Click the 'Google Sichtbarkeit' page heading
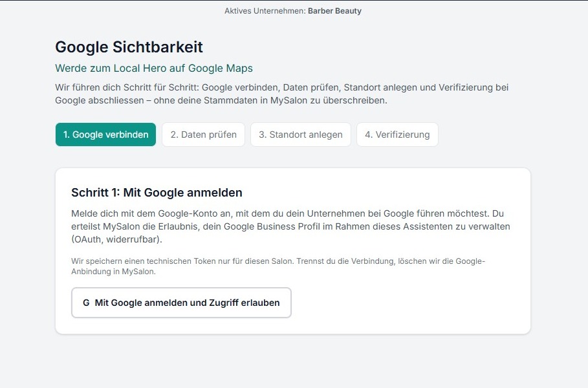Viewport: 588px width, 388px height. tap(129, 47)
